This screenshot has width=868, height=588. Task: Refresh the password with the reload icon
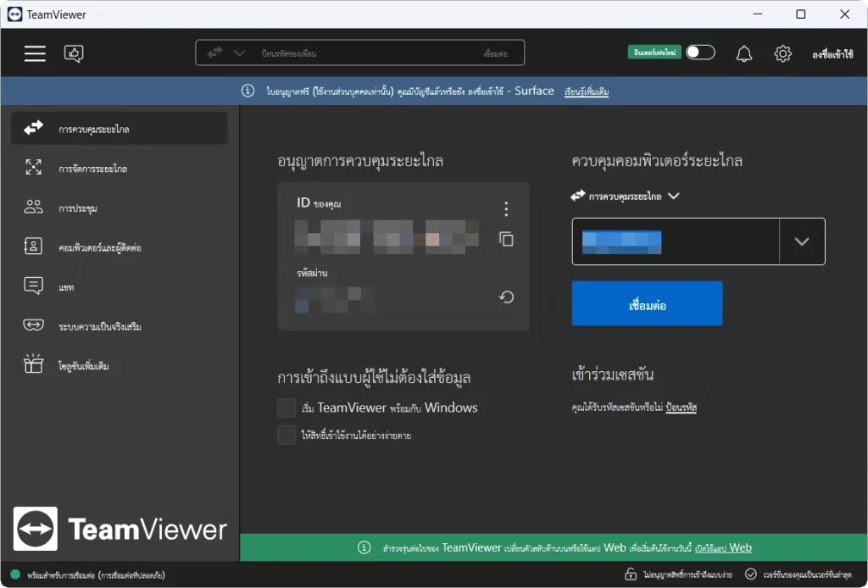[506, 297]
